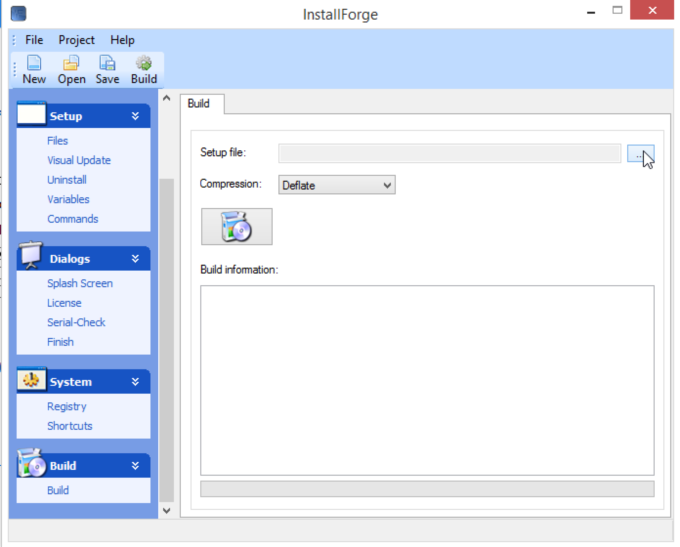Click the New project toolbar icon

pos(34,70)
